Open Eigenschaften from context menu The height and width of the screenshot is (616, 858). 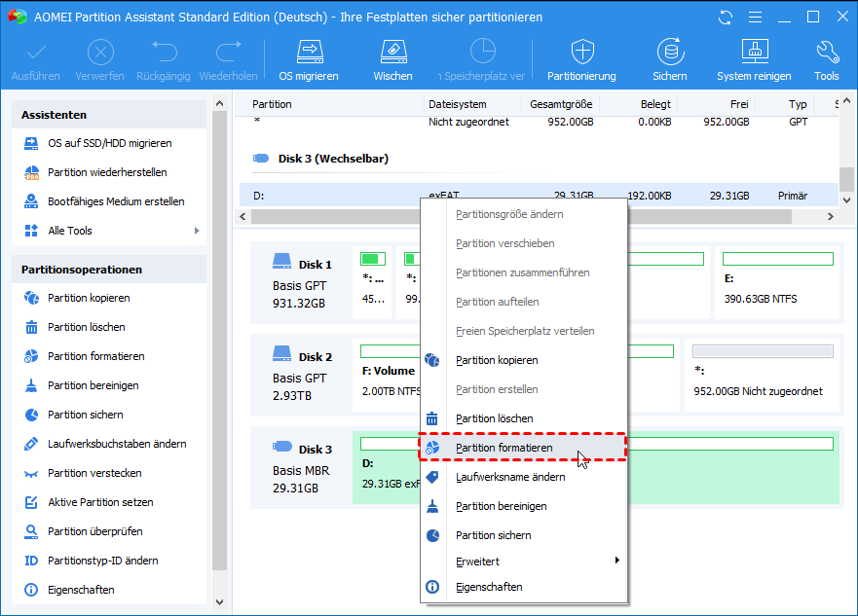pos(524,587)
